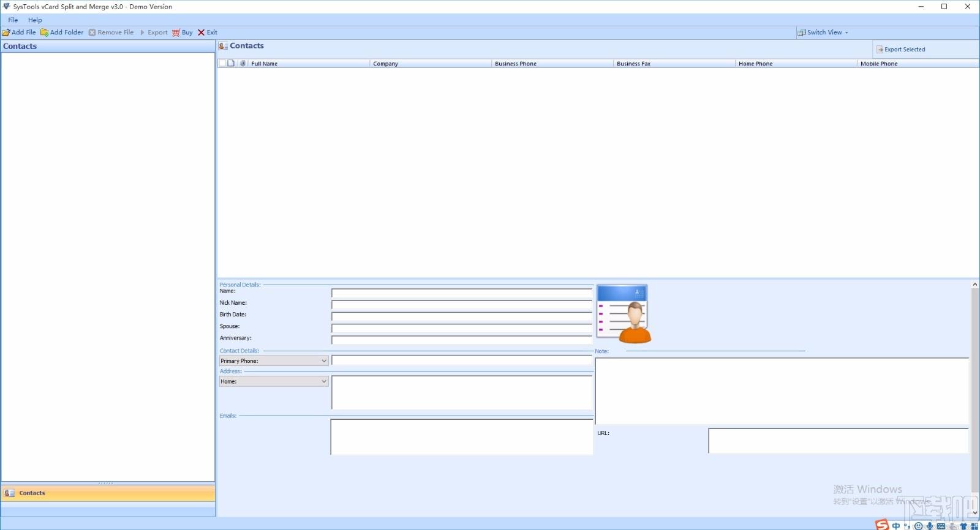Click the Note text area
Viewport: 980px width, 530px height.
[782, 391]
